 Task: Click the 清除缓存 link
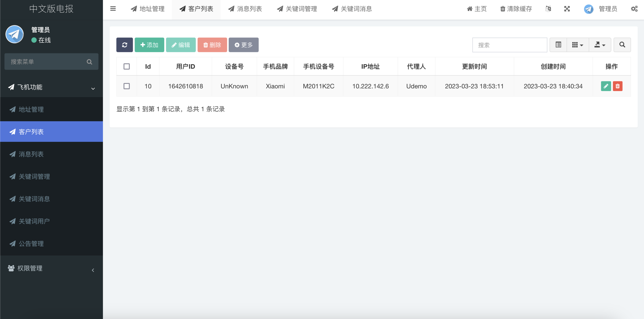pos(516,9)
